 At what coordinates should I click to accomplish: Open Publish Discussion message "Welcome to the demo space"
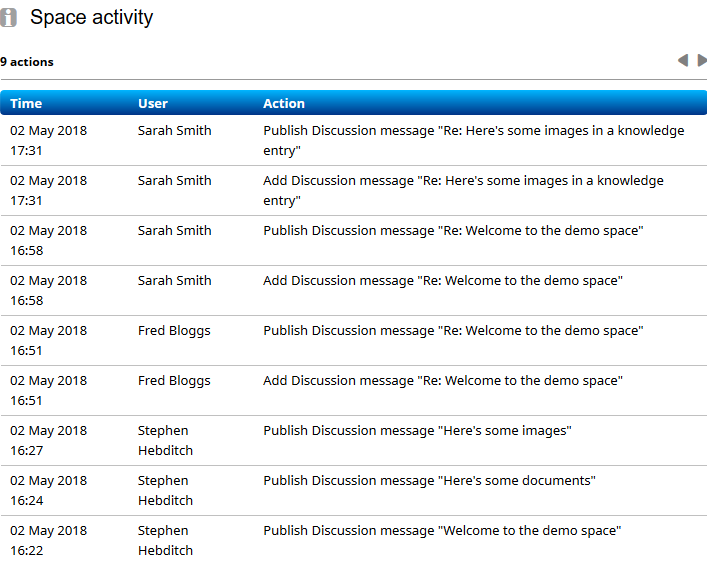[x=442, y=531]
